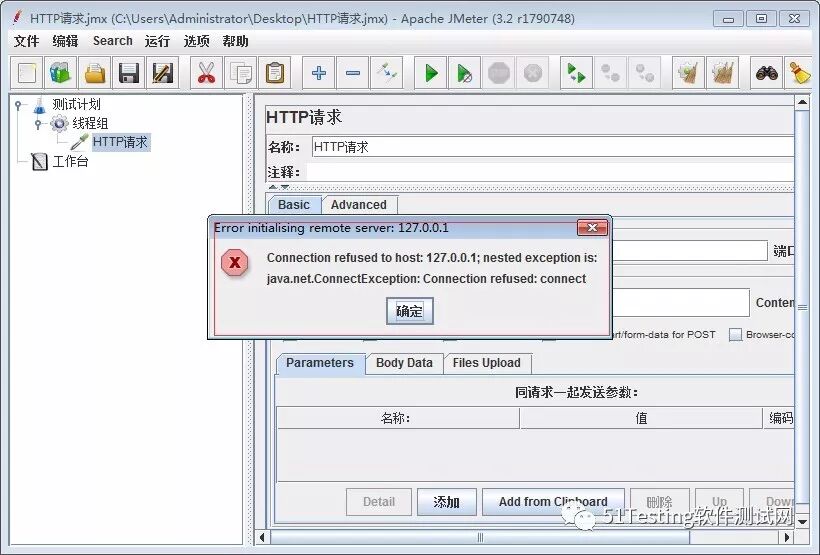
Task: Click the vertical scrollbar up arrow
Action: click(x=802, y=103)
